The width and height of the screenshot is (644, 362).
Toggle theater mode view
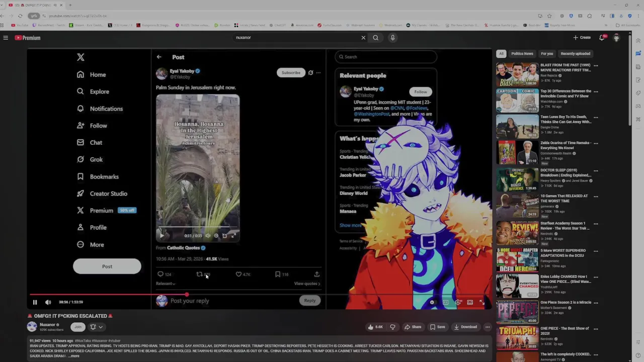pos(470,302)
